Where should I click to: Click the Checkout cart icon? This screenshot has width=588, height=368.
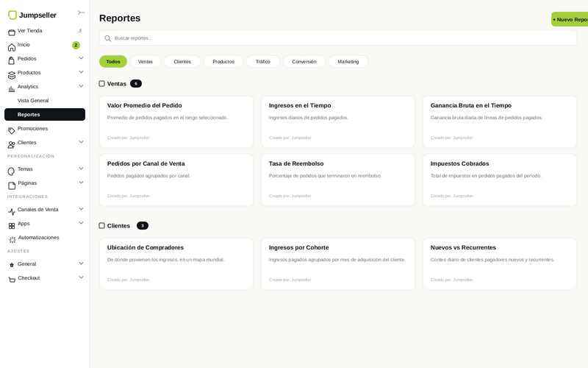[12, 280]
